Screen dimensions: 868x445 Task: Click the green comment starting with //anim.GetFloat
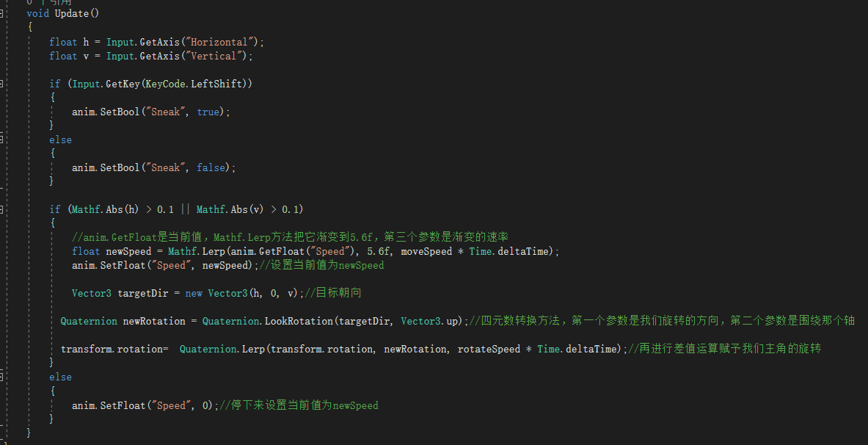pyautogui.click(x=291, y=237)
